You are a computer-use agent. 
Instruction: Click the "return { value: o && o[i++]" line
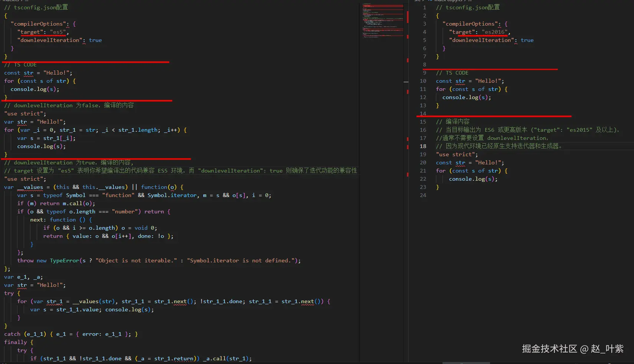(108, 236)
